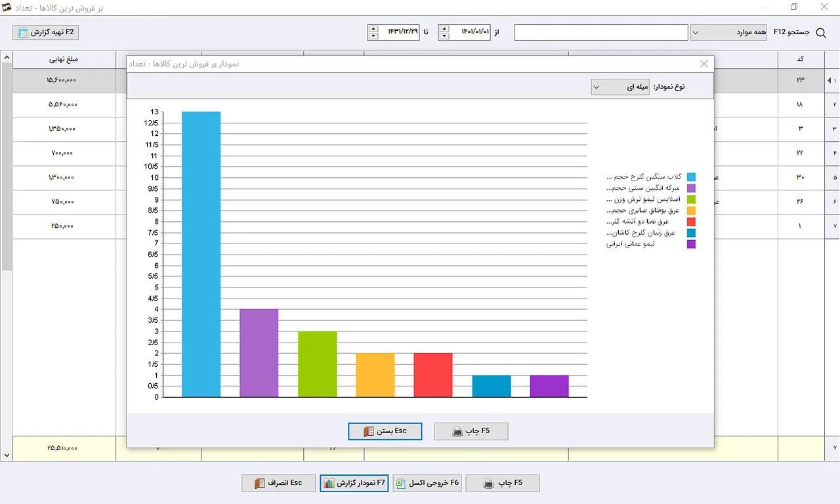Open the همه موارد search filter dropdown
Image resolution: width=840 pixels, height=504 pixels.
tap(728, 32)
